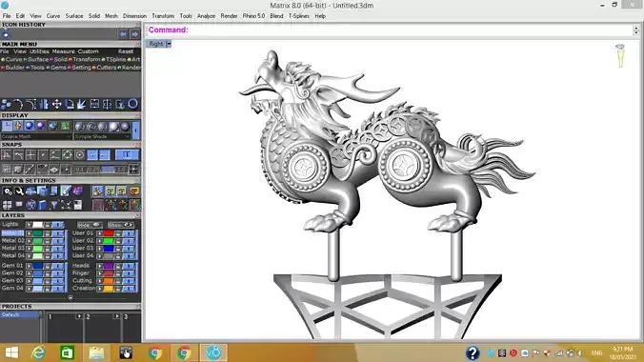This screenshot has height=362, width=644.
Task: Click the floppy disk save icon in Info & Settings
Action: (x=77, y=205)
